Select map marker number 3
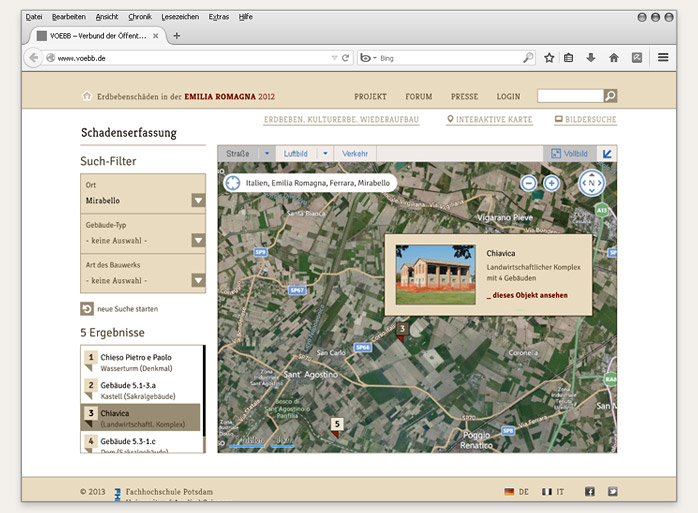The height and width of the screenshot is (513, 698). pyautogui.click(x=402, y=330)
